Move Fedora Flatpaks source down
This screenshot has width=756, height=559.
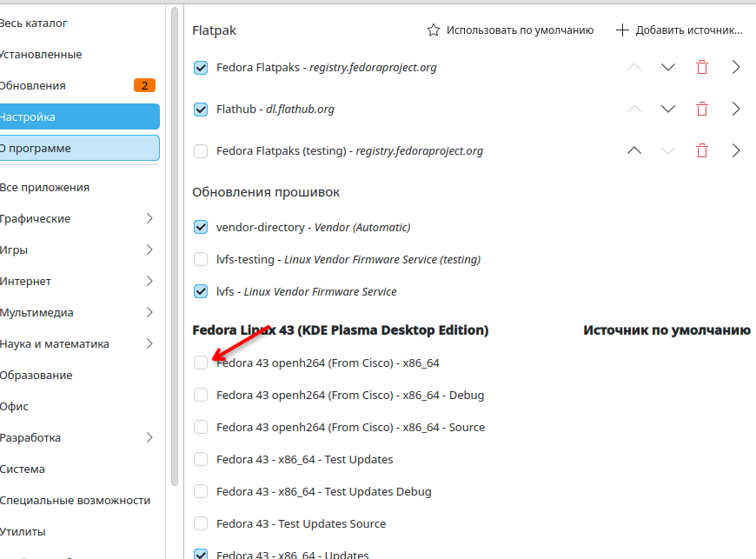click(x=667, y=68)
